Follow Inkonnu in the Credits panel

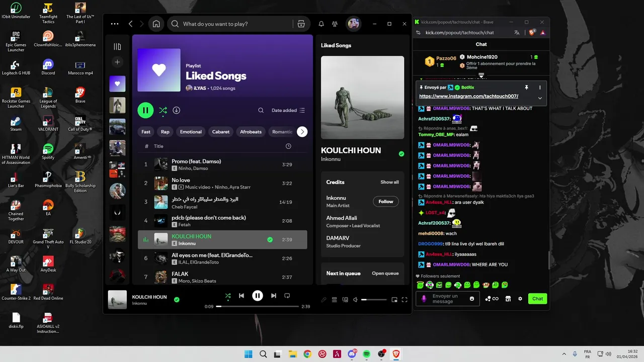(386, 202)
